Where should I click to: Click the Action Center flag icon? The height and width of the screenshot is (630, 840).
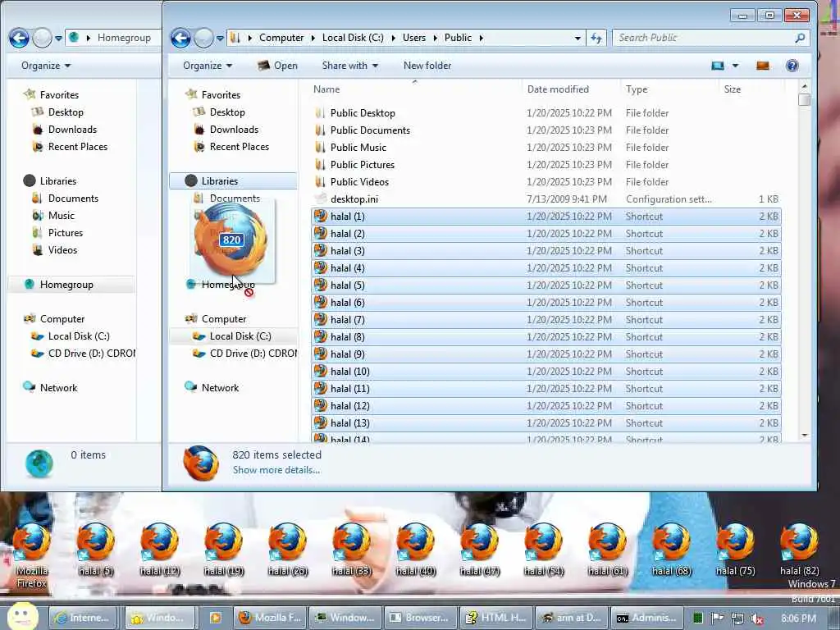[x=717, y=618]
